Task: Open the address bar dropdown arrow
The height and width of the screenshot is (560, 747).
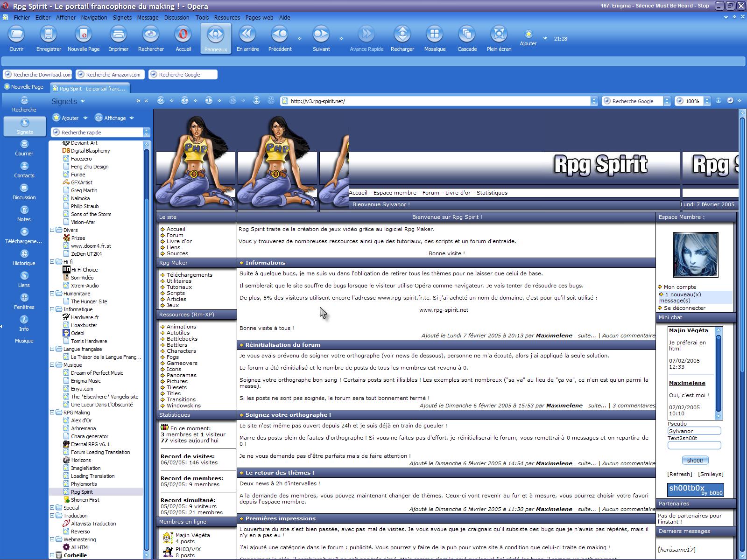Action: (594, 101)
